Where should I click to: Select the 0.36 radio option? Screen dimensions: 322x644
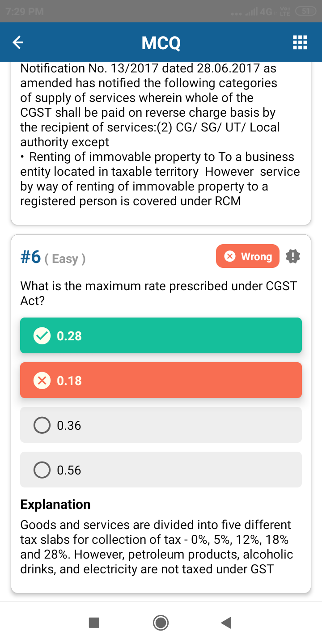(x=42, y=425)
